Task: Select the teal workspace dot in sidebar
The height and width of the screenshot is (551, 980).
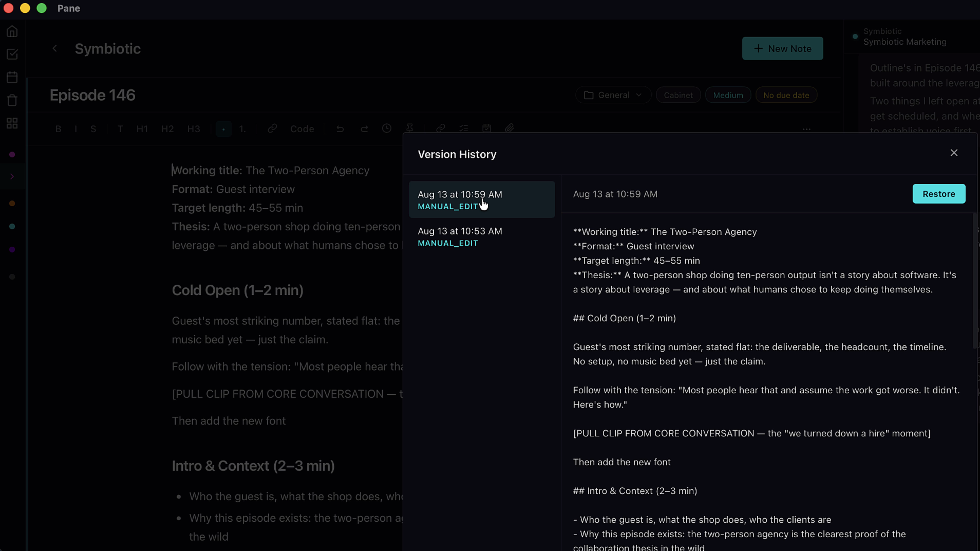Action: 12,227
